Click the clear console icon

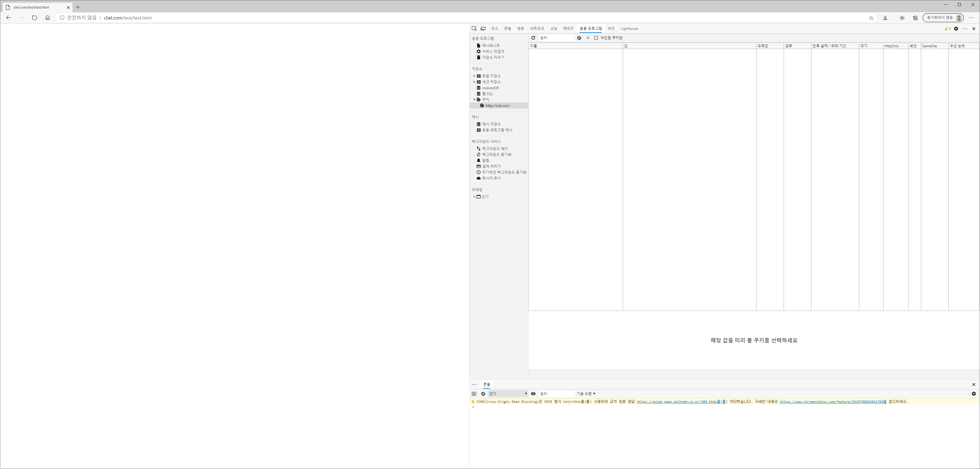point(483,394)
